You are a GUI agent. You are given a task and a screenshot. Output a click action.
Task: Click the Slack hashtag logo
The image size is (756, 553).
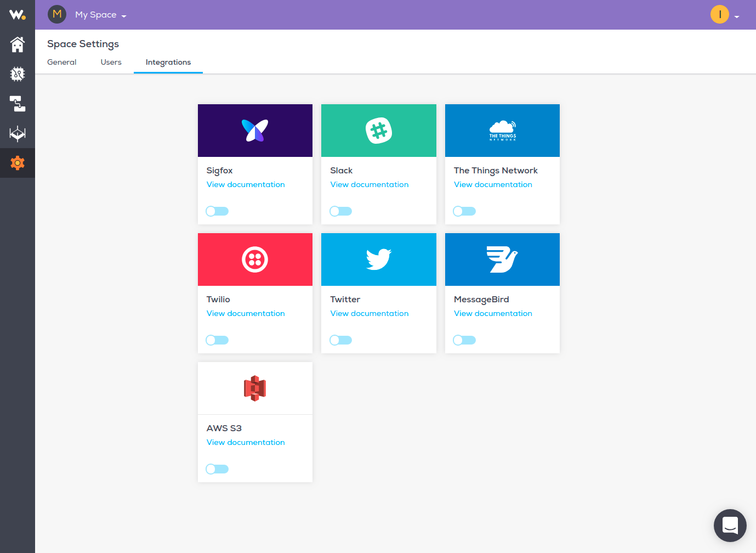coord(379,131)
